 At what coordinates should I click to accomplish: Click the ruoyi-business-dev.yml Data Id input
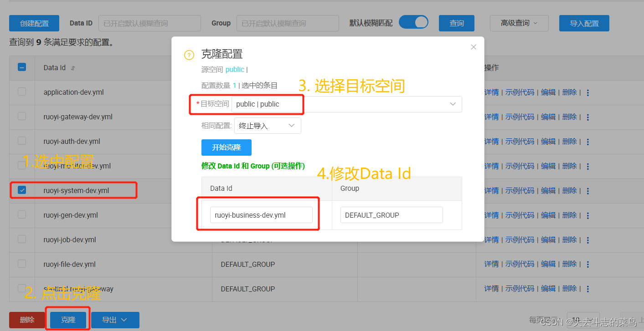click(x=261, y=215)
